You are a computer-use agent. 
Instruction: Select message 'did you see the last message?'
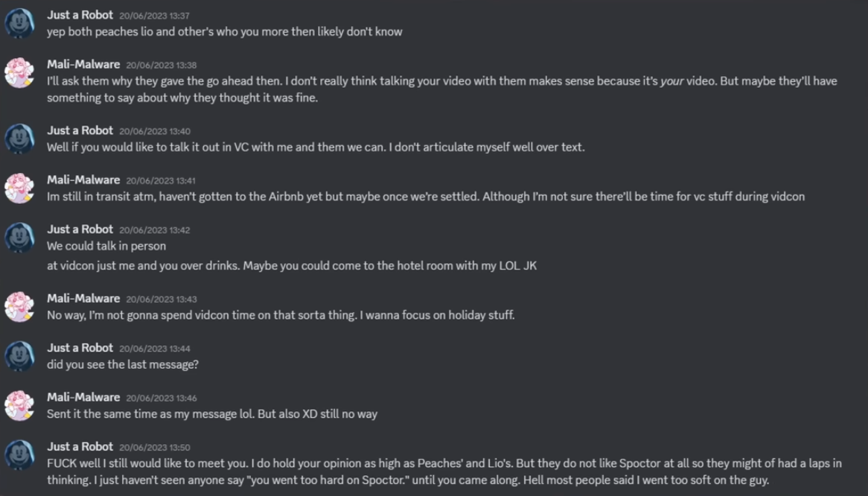tap(122, 364)
